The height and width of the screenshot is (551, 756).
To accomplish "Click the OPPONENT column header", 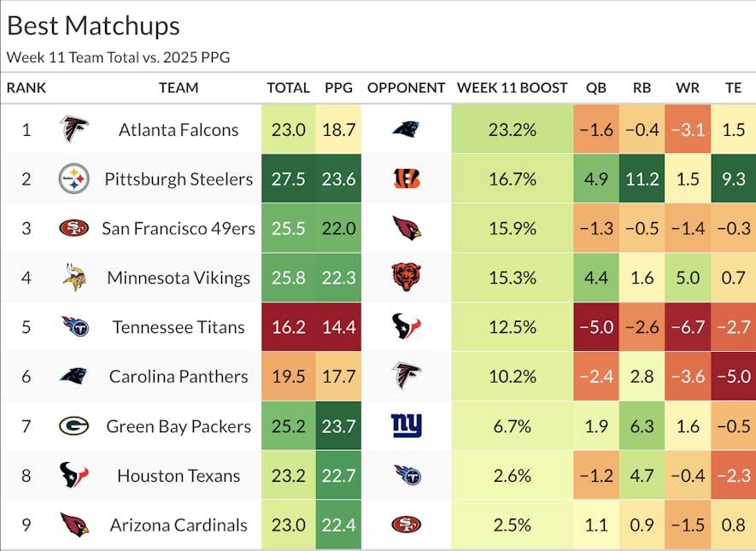I will coord(406,88).
